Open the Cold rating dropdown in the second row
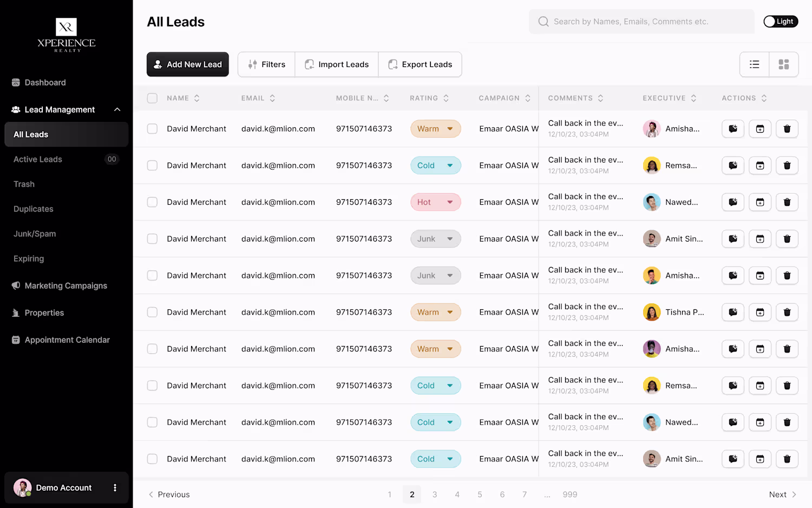Screen dimensions: 812x508 pos(436,165)
